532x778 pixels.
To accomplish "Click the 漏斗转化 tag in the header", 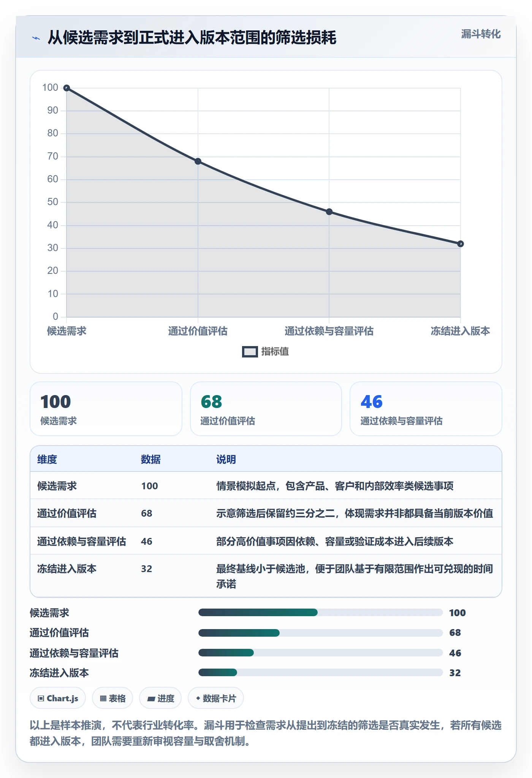I will coord(481,34).
